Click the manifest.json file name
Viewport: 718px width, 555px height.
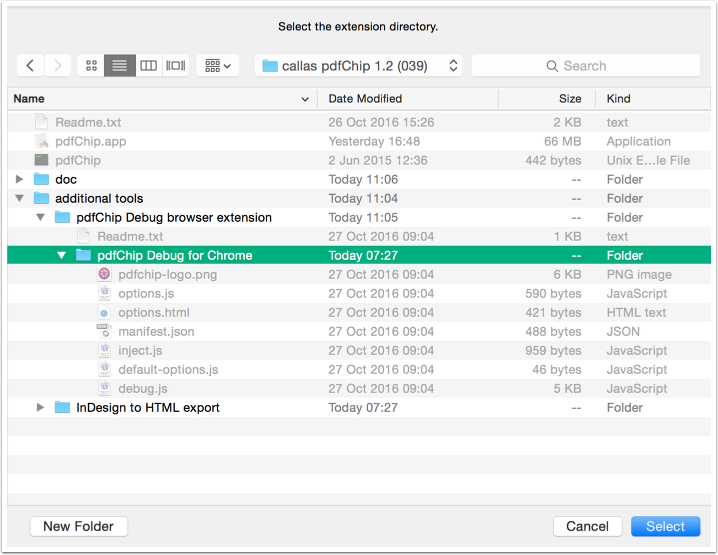pyautogui.click(x=156, y=332)
